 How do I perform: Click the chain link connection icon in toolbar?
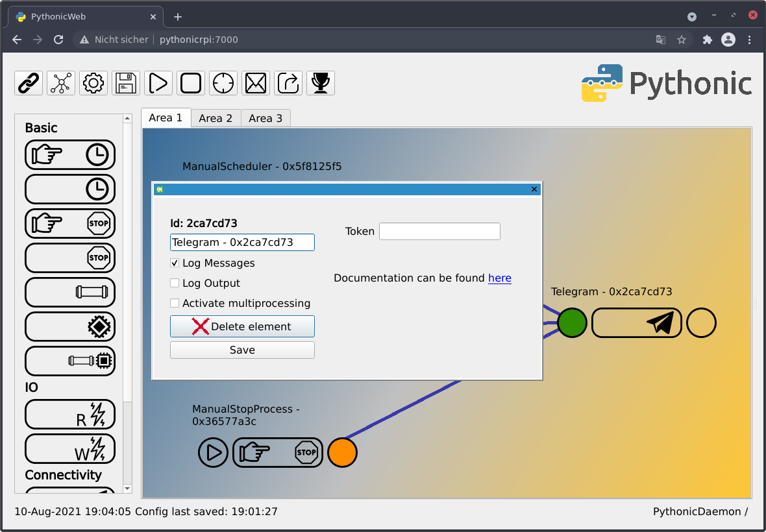(x=28, y=83)
